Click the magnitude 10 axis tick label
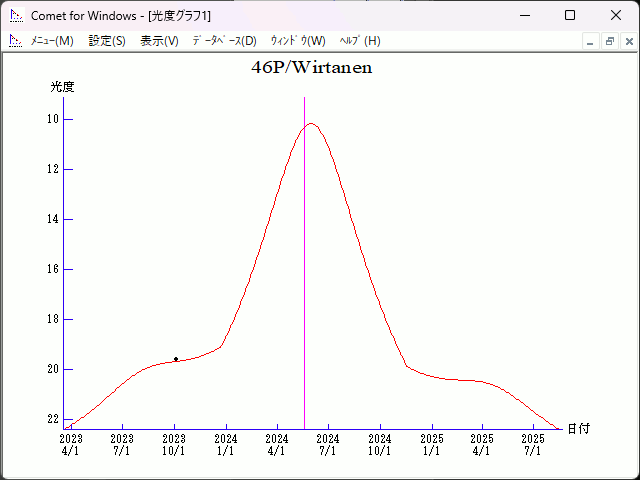This screenshot has width=640, height=480. (x=53, y=119)
